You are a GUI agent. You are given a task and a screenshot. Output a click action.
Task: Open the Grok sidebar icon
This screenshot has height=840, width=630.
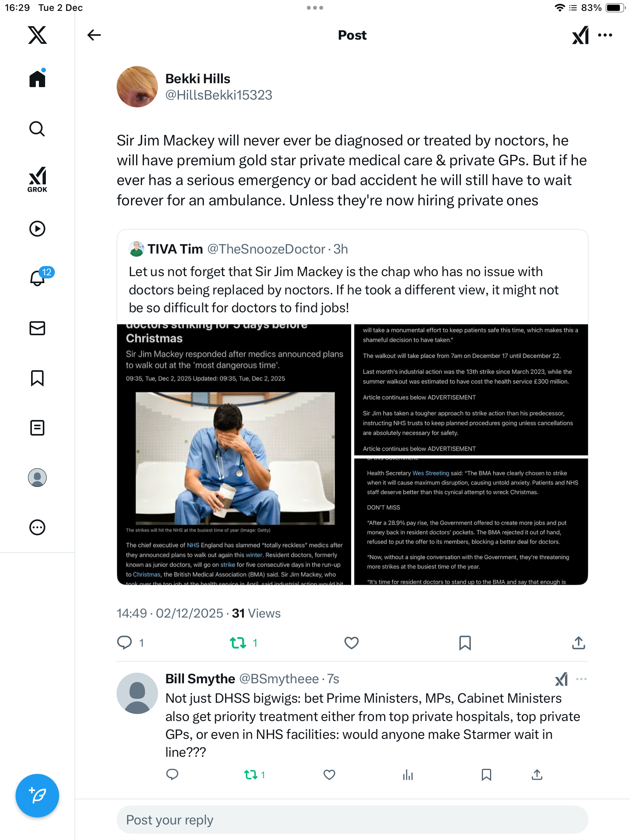37,179
